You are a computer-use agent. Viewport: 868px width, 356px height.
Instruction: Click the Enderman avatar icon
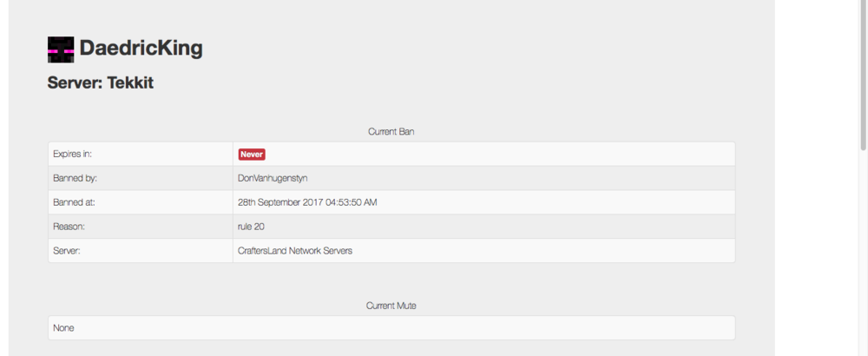(61, 49)
